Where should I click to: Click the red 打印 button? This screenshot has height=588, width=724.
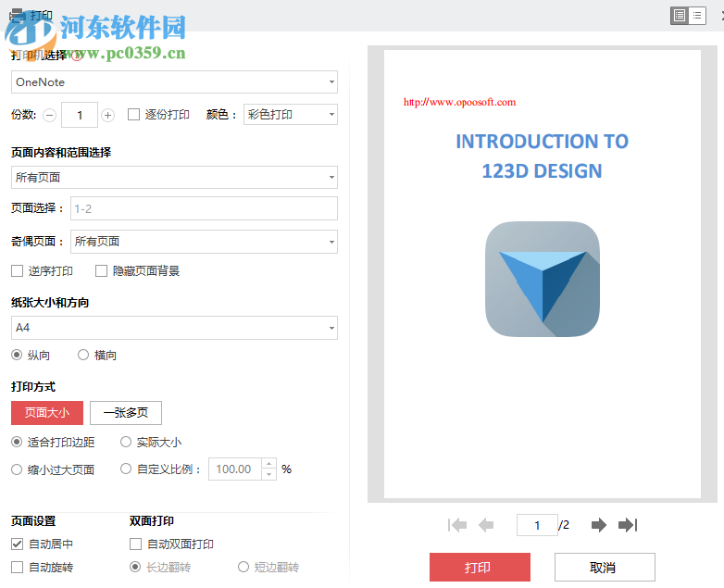(x=480, y=568)
